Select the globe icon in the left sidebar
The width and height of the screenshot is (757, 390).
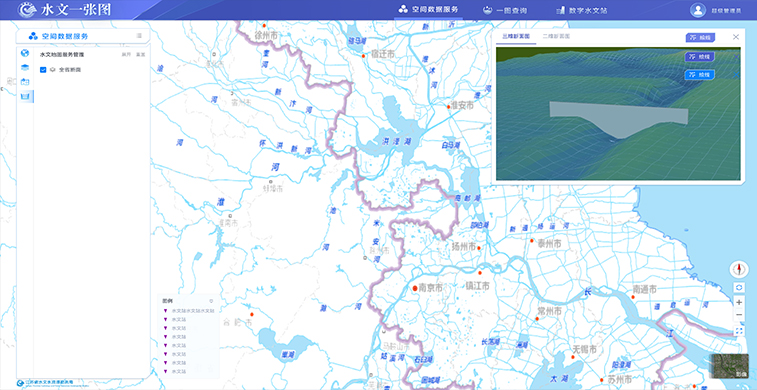(25, 53)
